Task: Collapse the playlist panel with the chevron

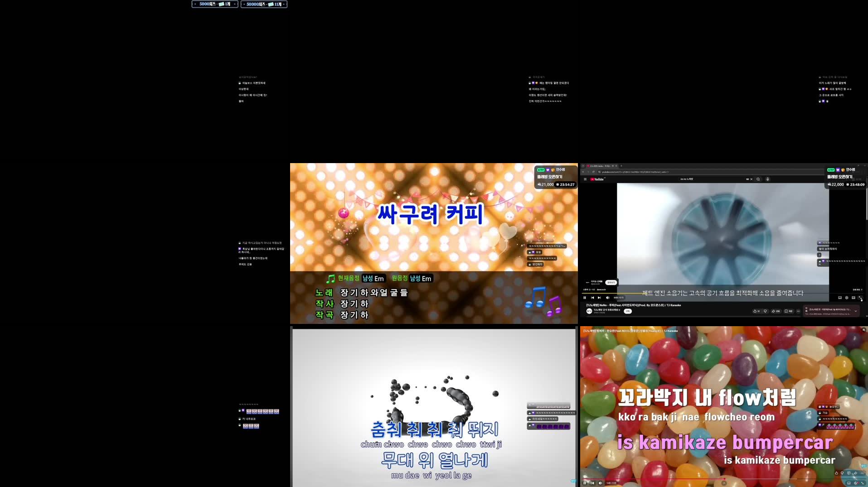Action: [856, 310]
